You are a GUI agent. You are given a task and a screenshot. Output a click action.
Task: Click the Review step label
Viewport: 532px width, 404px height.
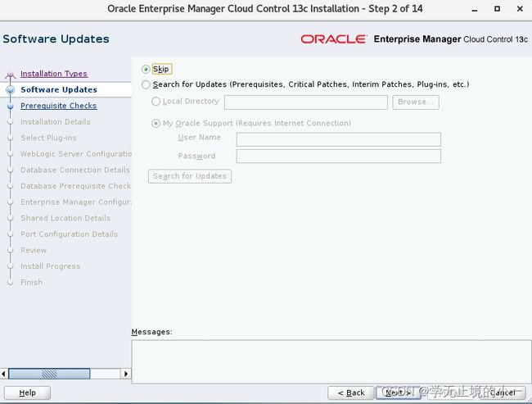[x=34, y=251]
